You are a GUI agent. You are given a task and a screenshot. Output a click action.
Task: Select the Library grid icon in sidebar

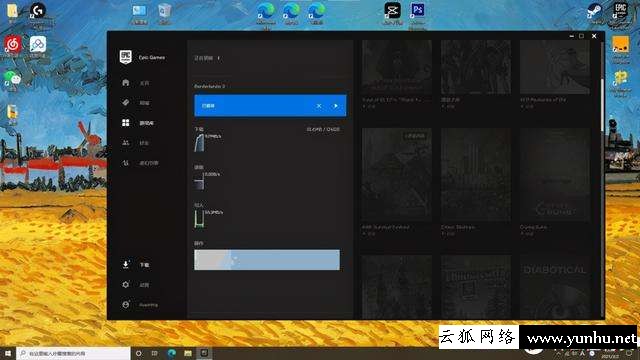125,123
